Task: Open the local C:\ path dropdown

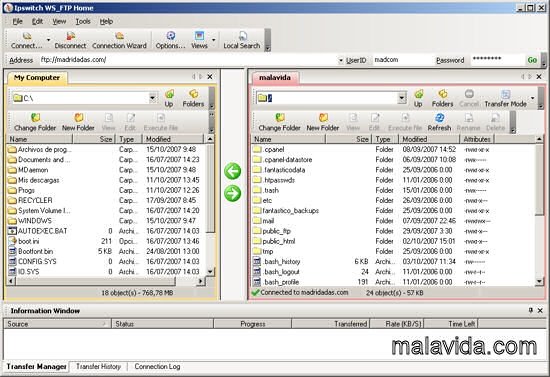Action: point(153,98)
